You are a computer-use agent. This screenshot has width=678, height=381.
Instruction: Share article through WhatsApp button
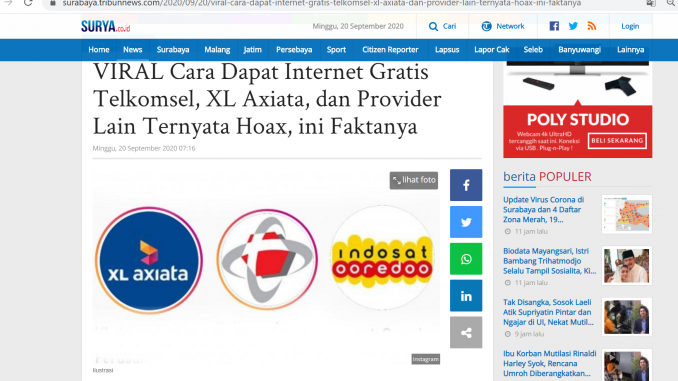pyautogui.click(x=466, y=259)
